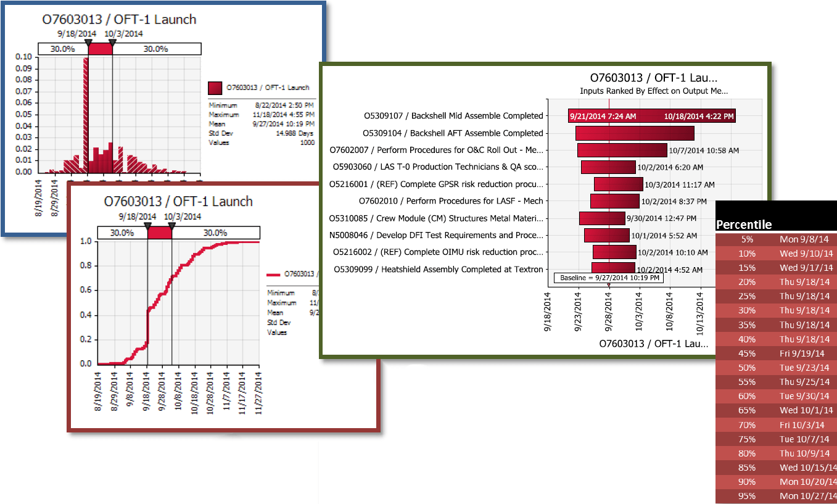Viewport: 837px width, 504px height.
Task: Click the tornado chart title O7603013 / OFT-1 Lau...
Action: click(x=653, y=78)
